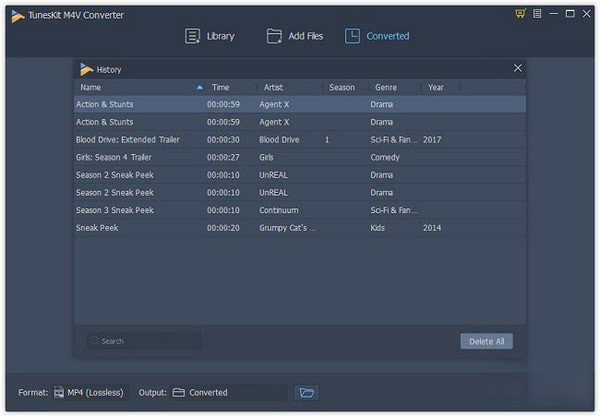Viewport: 600px width, 417px height.
Task: Focus the Search input field
Action: tap(144, 340)
